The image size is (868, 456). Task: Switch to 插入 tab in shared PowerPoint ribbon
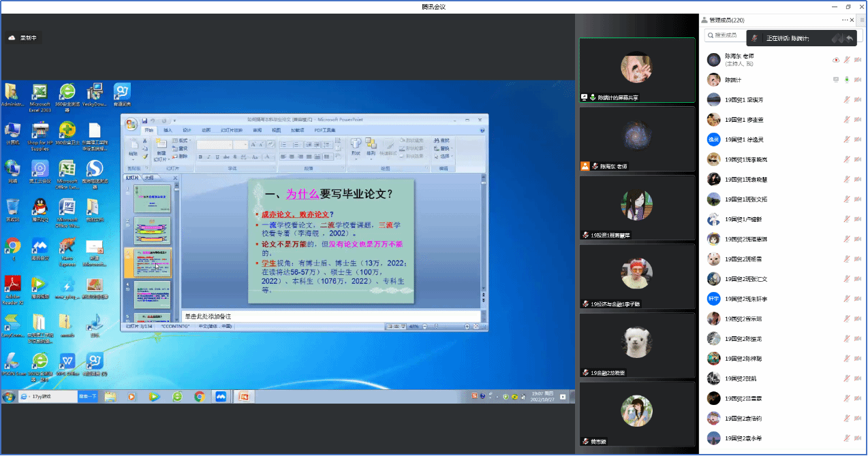[168, 130]
